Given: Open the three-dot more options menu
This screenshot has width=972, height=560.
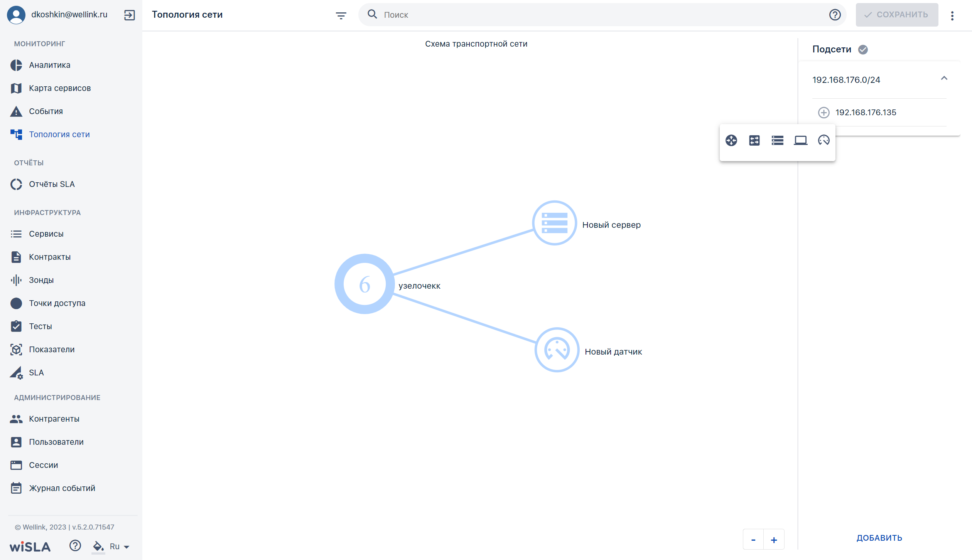Looking at the screenshot, I should (x=952, y=15).
